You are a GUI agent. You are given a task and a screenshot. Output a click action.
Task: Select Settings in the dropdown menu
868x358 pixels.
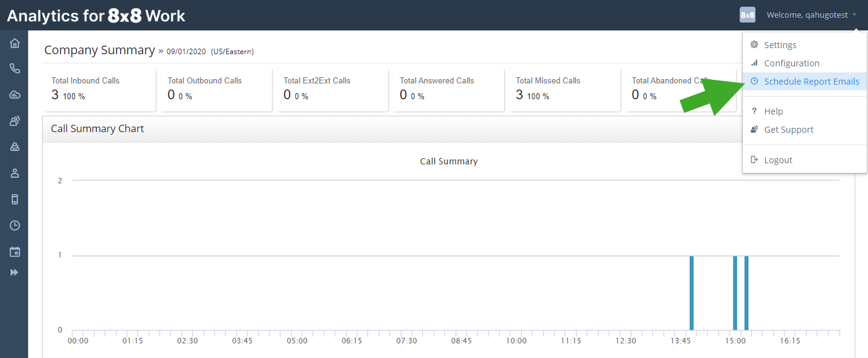coord(780,44)
